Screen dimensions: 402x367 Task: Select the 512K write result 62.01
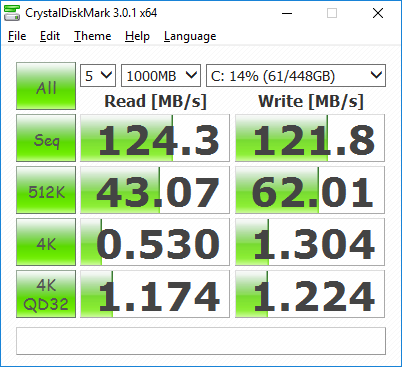[310, 190]
